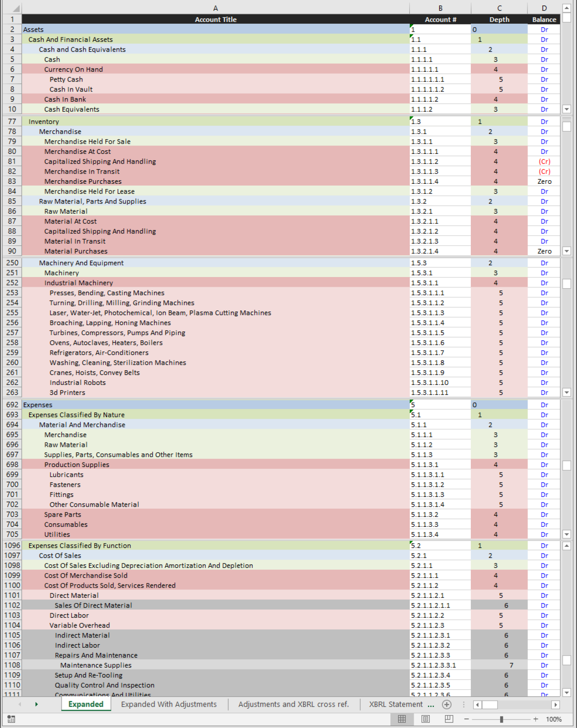Click Zero balance for Merchandise Purchases
The width and height of the screenshot is (577, 728).
click(544, 182)
